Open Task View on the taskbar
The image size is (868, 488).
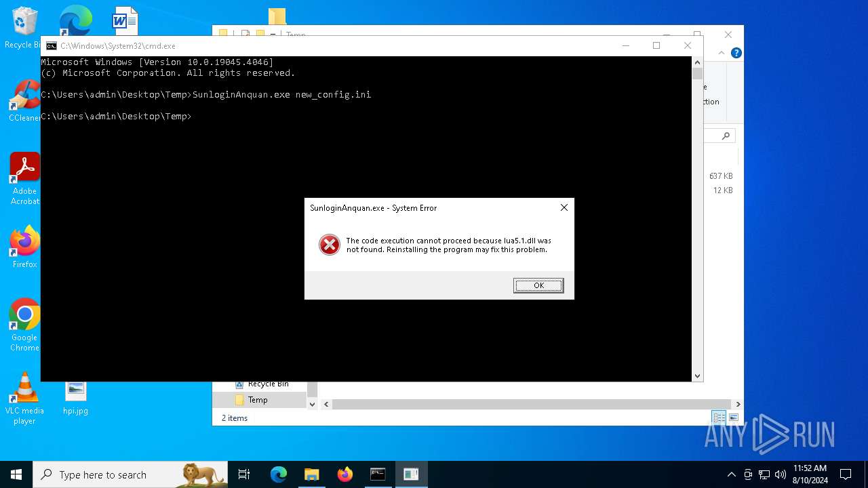244,474
